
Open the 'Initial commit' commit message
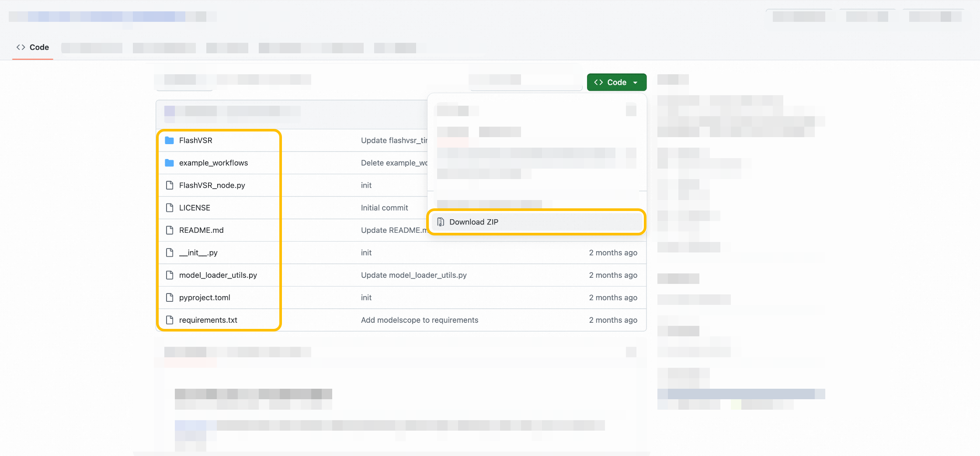(384, 208)
